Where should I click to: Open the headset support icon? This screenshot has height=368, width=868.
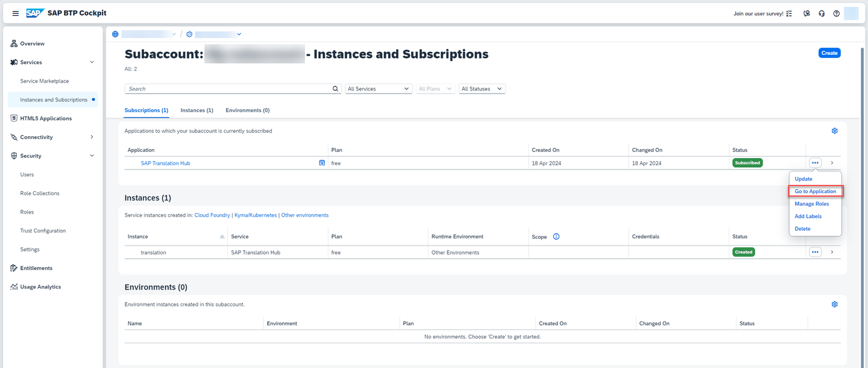pyautogui.click(x=822, y=13)
